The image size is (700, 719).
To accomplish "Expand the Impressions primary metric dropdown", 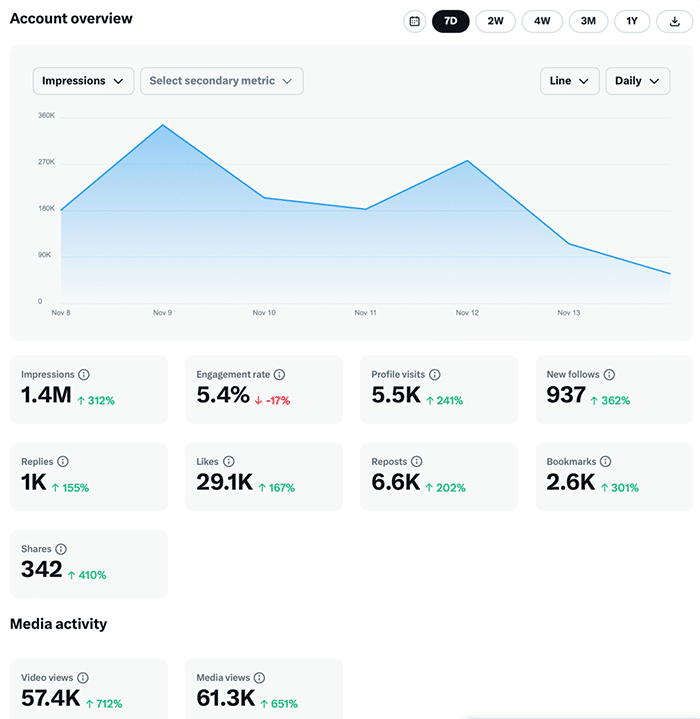I will [x=83, y=81].
